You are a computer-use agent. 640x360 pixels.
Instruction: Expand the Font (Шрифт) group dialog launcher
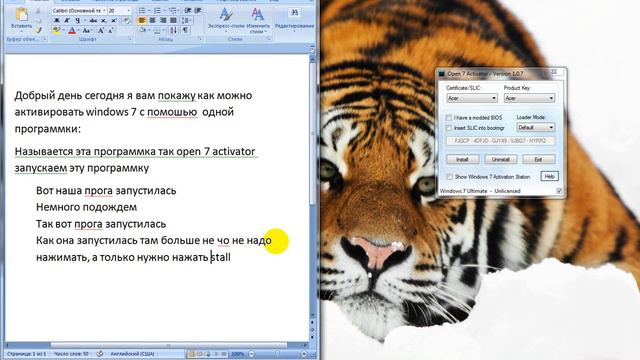(130, 39)
